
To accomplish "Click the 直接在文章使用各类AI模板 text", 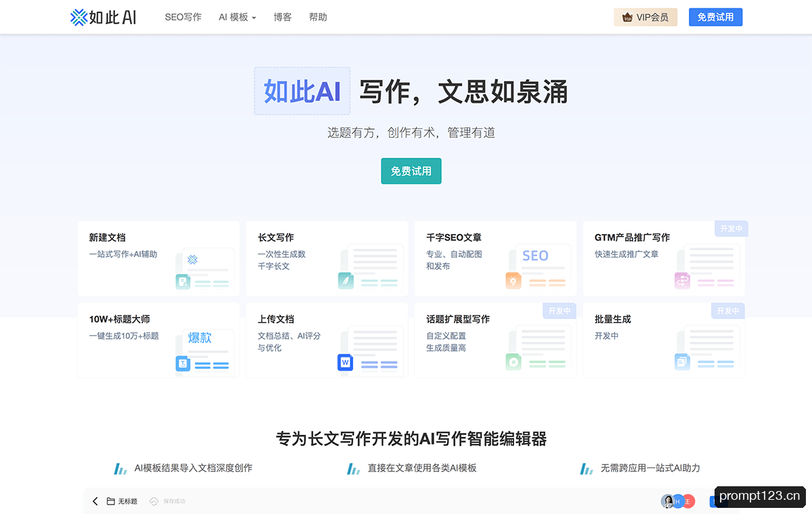I will pos(422,468).
